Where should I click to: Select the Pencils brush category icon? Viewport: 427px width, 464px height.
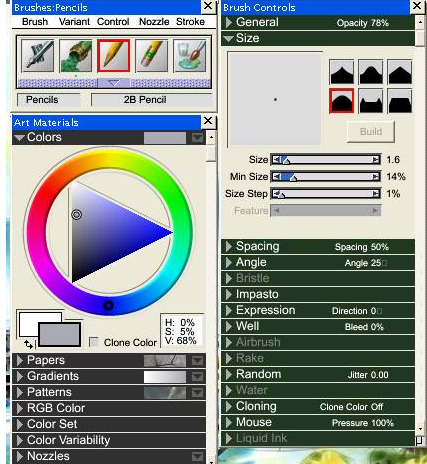[114, 56]
